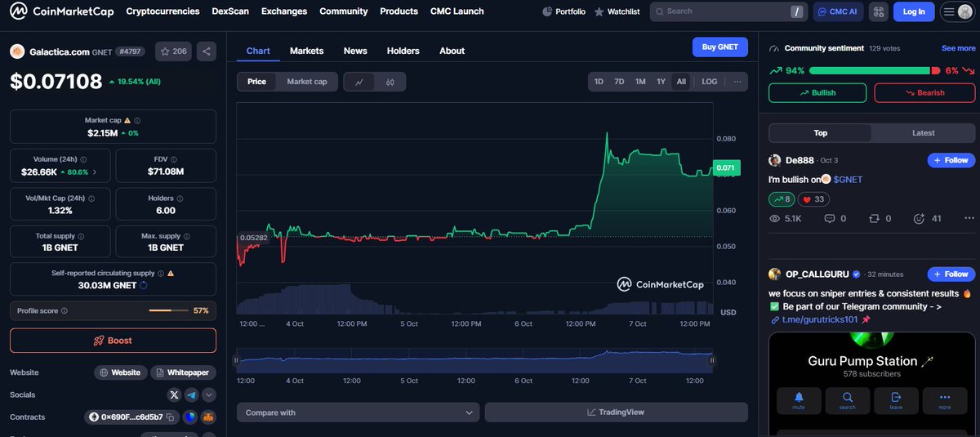Open chart more options ellipsis
This screenshot has height=437, width=980.
point(737,82)
